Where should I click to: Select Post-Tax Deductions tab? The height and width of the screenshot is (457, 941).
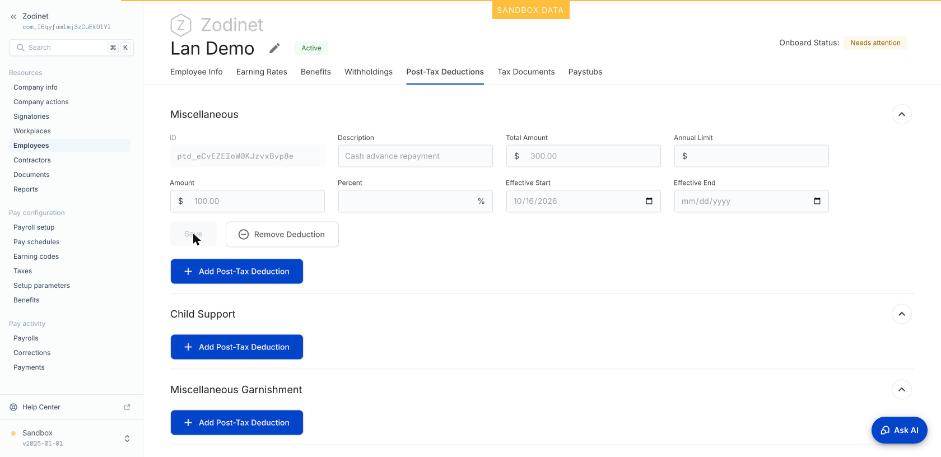point(445,72)
